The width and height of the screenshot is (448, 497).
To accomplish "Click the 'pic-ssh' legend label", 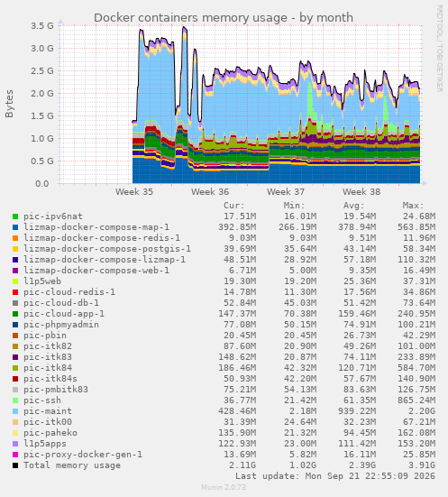I will [x=42, y=400].
